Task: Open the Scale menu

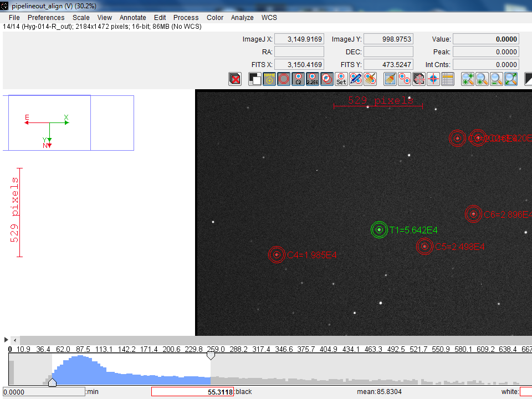Action: tap(81, 18)
